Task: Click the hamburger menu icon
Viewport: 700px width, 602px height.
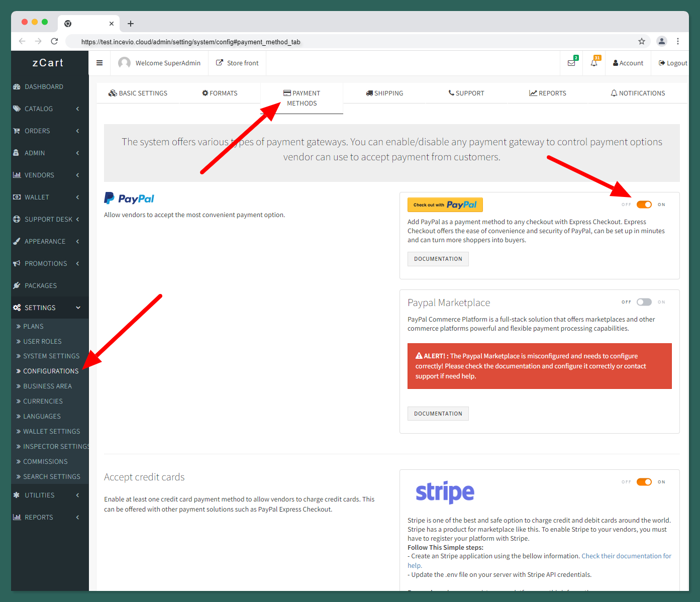Action: point(99,63)
